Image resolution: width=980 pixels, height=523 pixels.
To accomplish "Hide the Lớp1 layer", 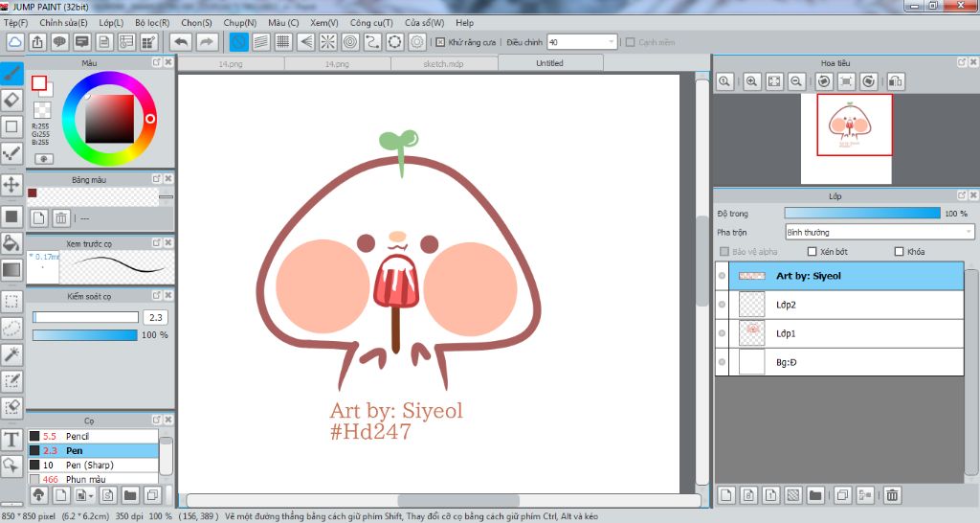I will click(x=722, y=333).
